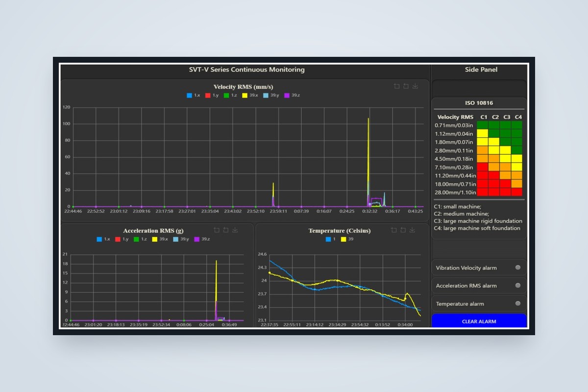Select the C4 cell in the 28.00mm/1.10in row
Screen dimensions: 588x392
[516, 192]
